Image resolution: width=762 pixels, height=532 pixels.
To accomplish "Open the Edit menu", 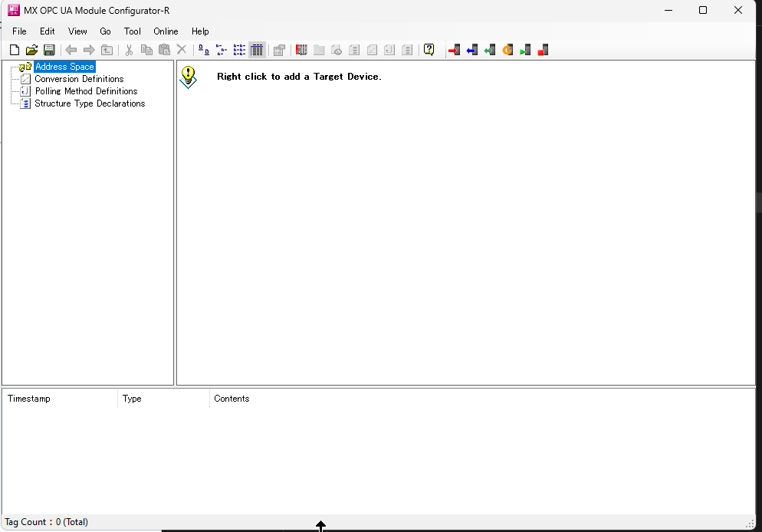I will pyautogui.click(x=47, y=31).
